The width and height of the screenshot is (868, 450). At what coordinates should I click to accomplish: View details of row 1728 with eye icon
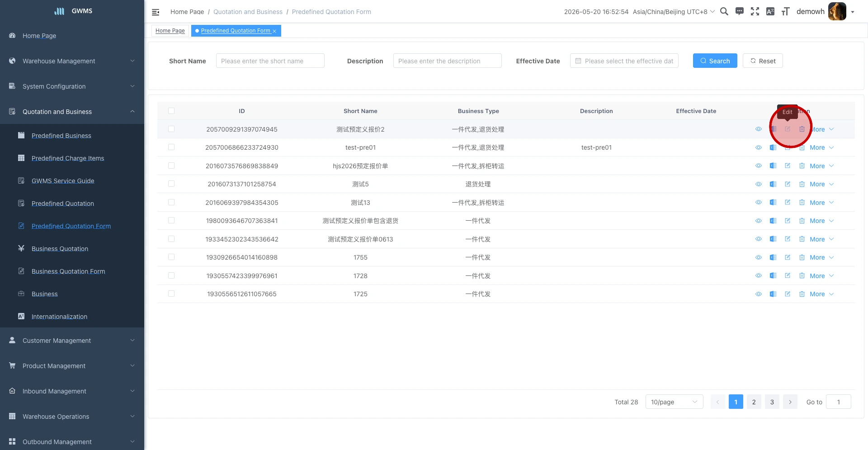[x=759, y=276]
